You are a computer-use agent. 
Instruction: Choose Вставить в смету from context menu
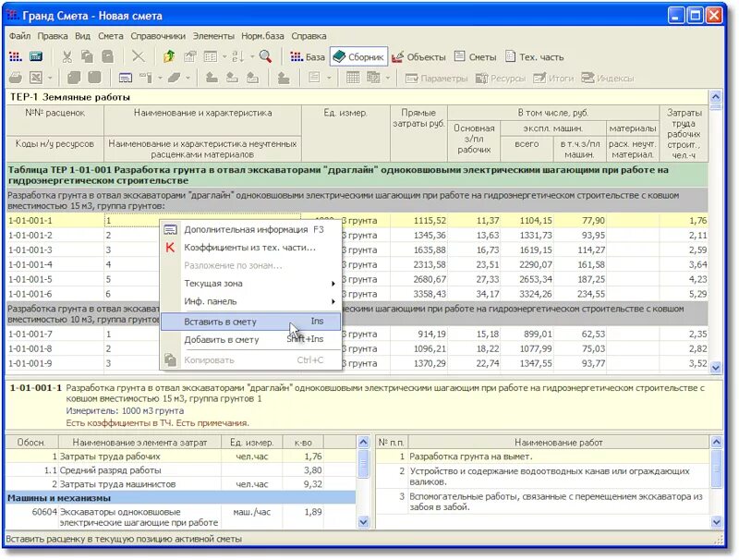[x=250, y=322]
